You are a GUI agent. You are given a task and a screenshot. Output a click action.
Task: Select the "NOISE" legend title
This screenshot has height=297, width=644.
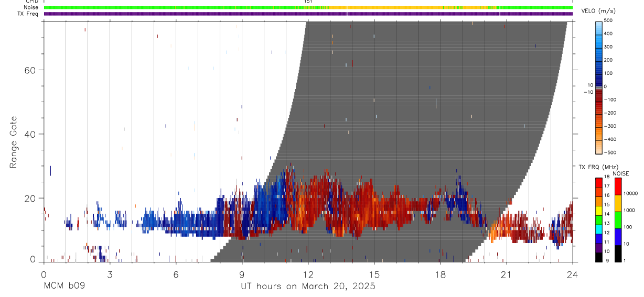point(620,173)
